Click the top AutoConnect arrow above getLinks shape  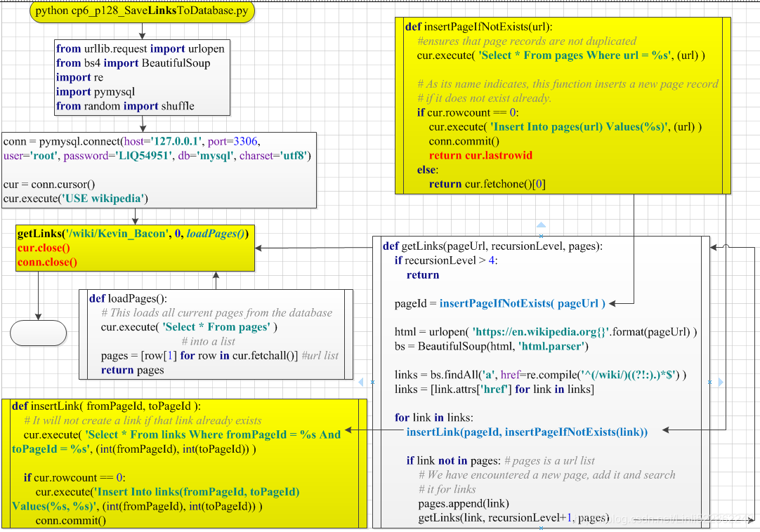click(542, 225)
